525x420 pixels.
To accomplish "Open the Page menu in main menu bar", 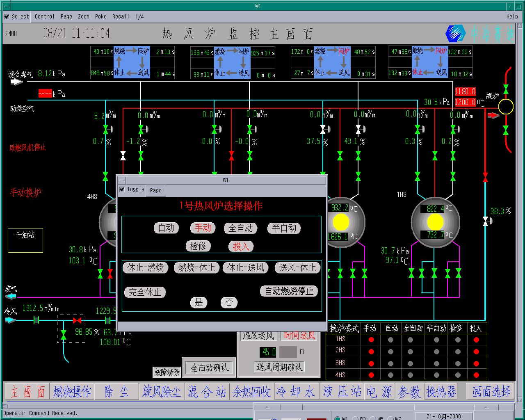I will 66,16.
